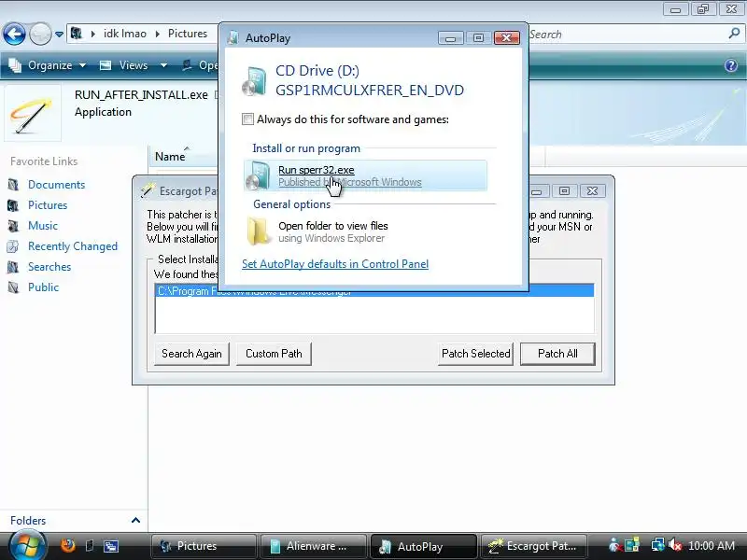Click Set AutoPlay defaults in Control Panel

tap(335, 264)
